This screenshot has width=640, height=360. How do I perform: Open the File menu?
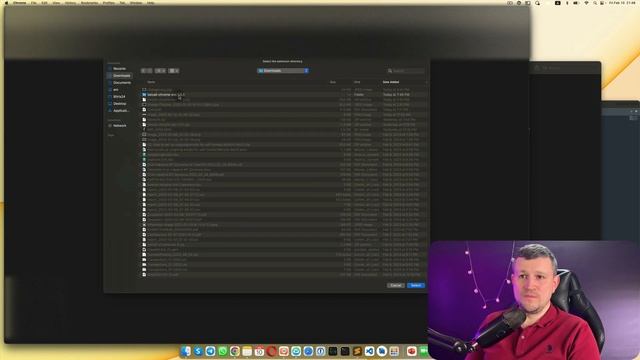34,2
